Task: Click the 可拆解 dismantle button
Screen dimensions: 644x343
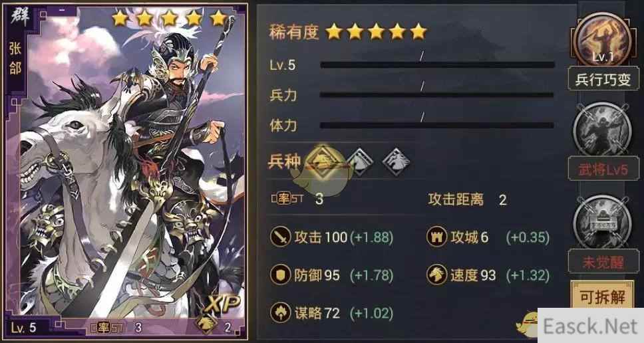Action: [603, 297]
